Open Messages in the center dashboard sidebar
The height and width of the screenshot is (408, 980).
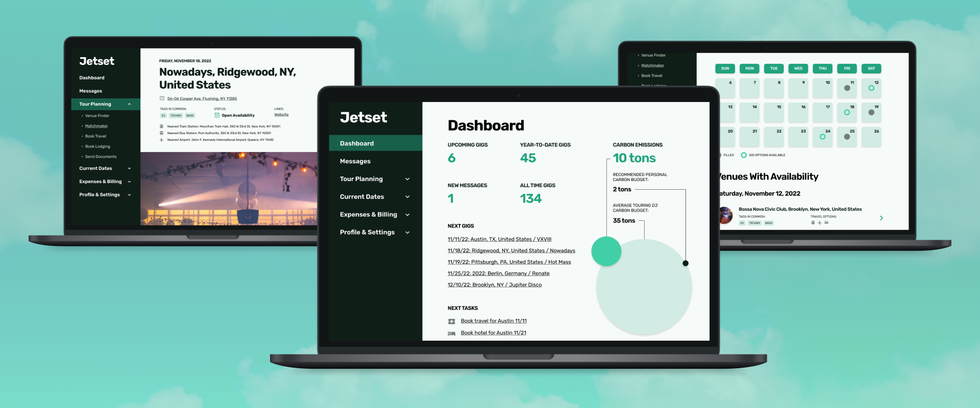[355, 161]
